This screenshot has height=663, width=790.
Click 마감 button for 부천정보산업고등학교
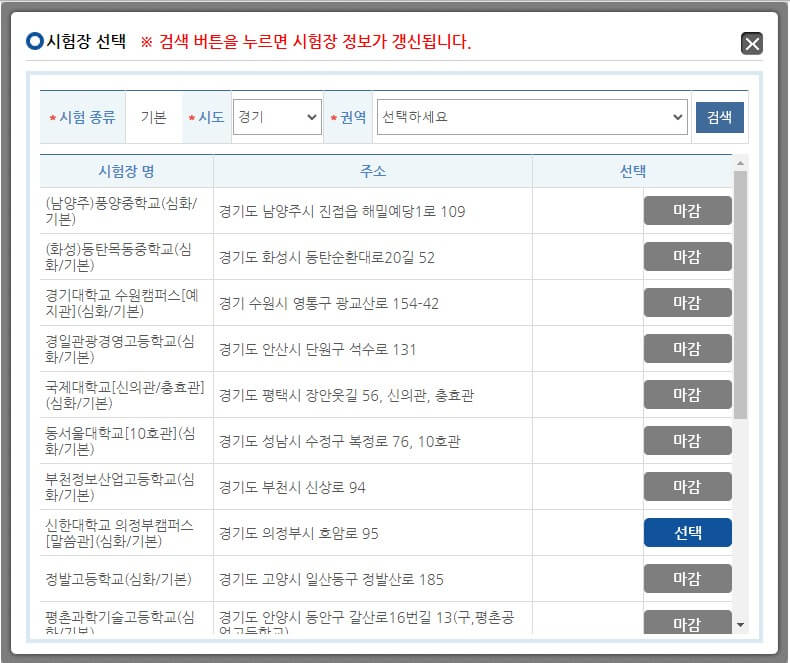(688, 487)
